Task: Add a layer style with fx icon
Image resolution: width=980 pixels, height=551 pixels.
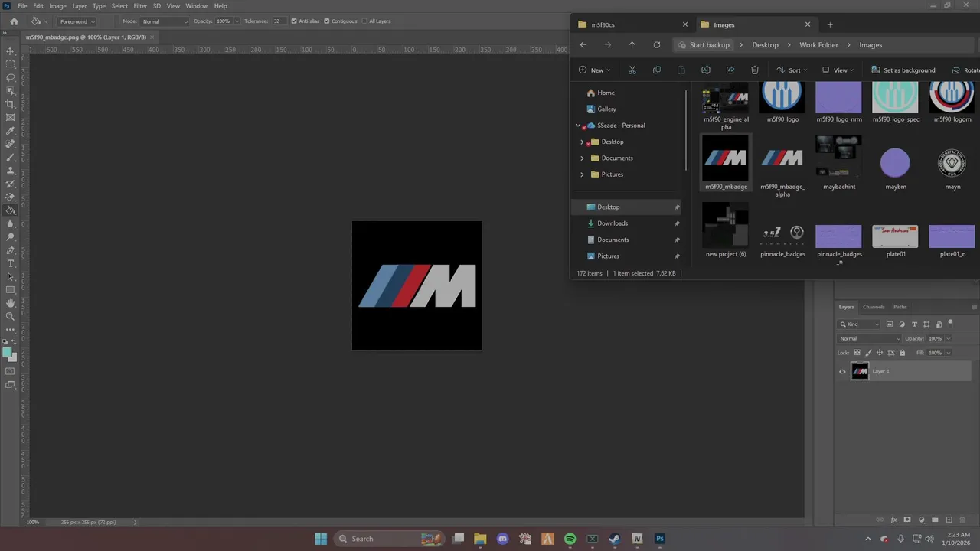Action: [893, 520]
